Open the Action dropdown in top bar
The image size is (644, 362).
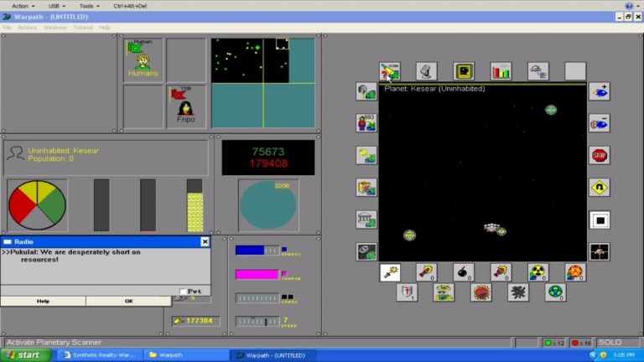click(23, 6)
